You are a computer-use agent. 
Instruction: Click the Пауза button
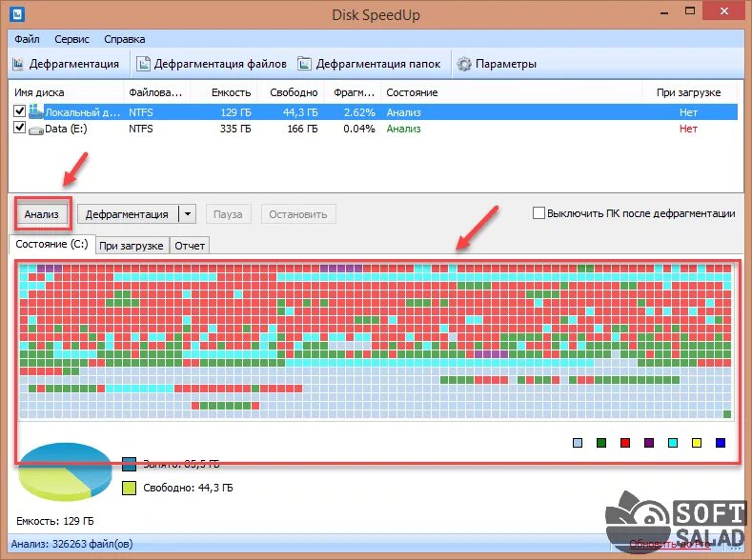click(228, 214)
